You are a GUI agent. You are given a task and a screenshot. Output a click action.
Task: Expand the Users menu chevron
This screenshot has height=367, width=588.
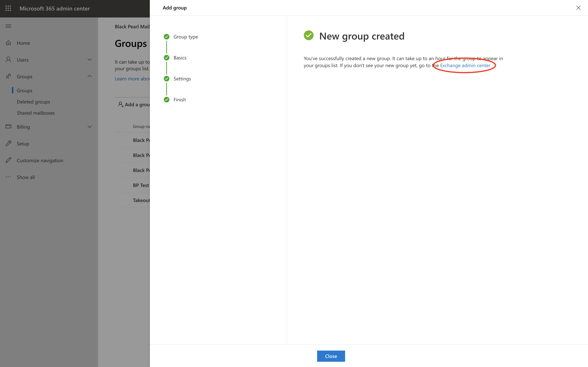click(x=89, y=60)
